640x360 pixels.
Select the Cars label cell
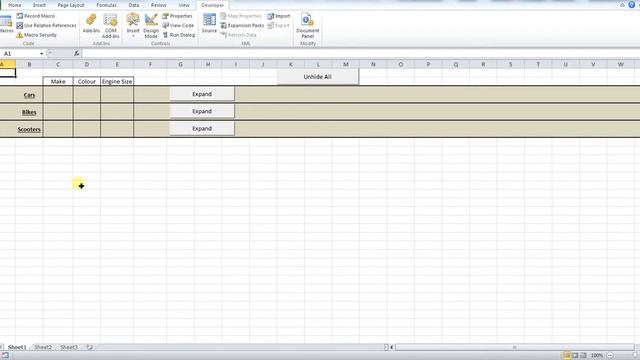coord(29,95)
